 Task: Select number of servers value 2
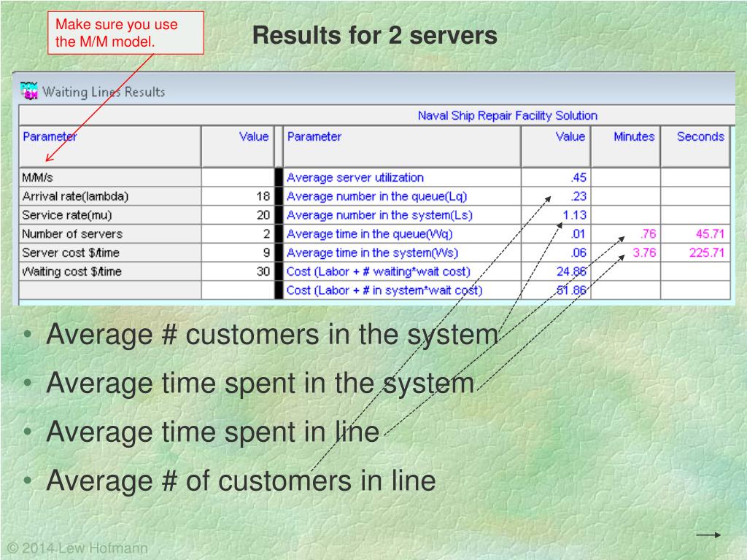point(267,234)
